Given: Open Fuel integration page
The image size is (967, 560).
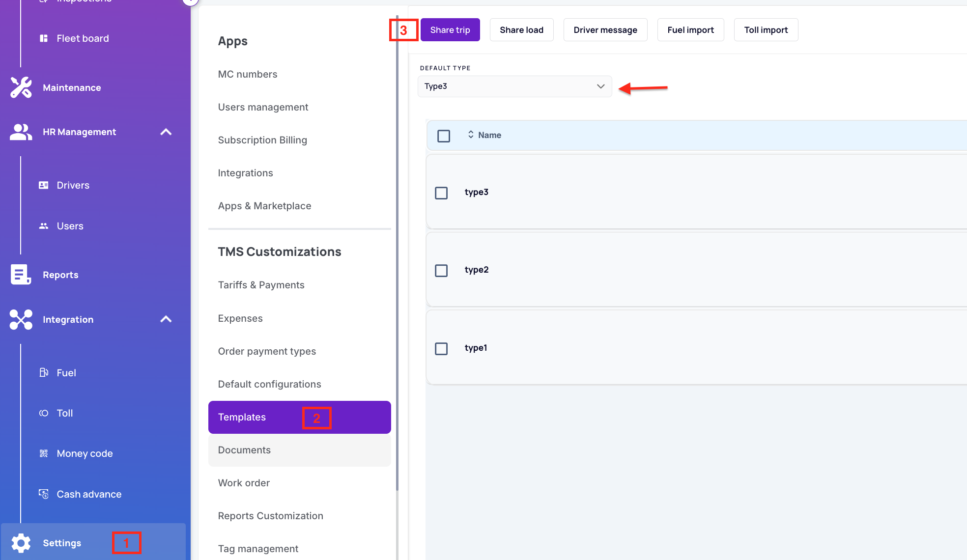Looking at the screenshot, I should click(66, 373).
